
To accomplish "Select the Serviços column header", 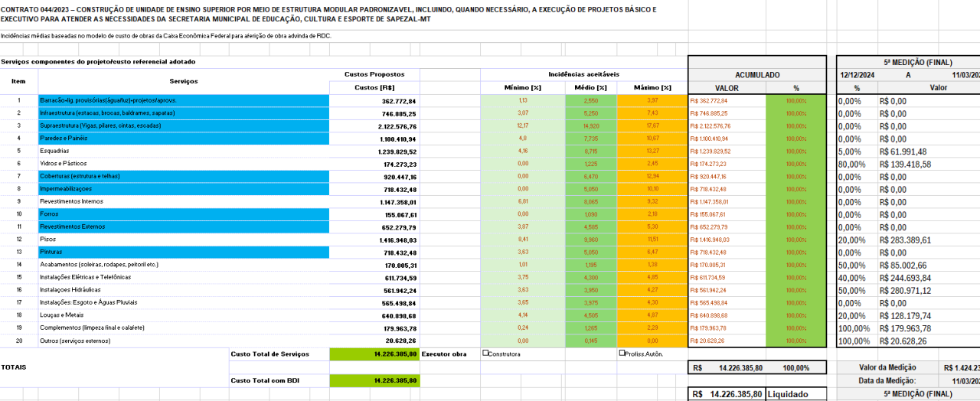I will [x=184, y=81].
